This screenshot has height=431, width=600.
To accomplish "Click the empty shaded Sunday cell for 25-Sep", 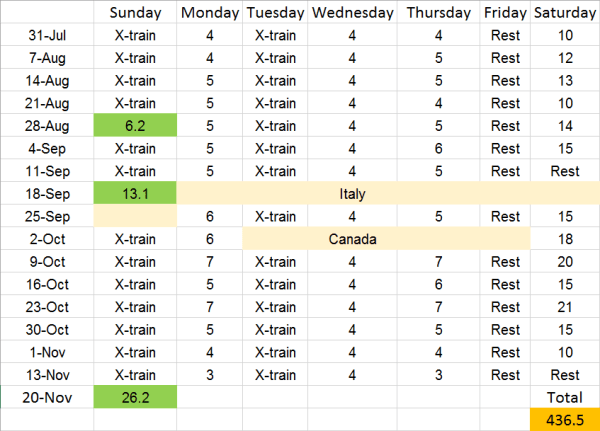I will 134,216.
